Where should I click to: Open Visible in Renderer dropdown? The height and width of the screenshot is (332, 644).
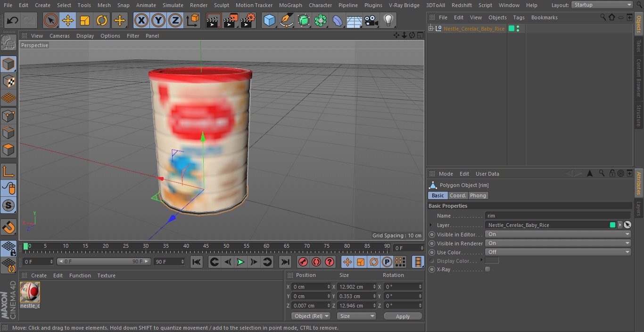pos(558,243)
